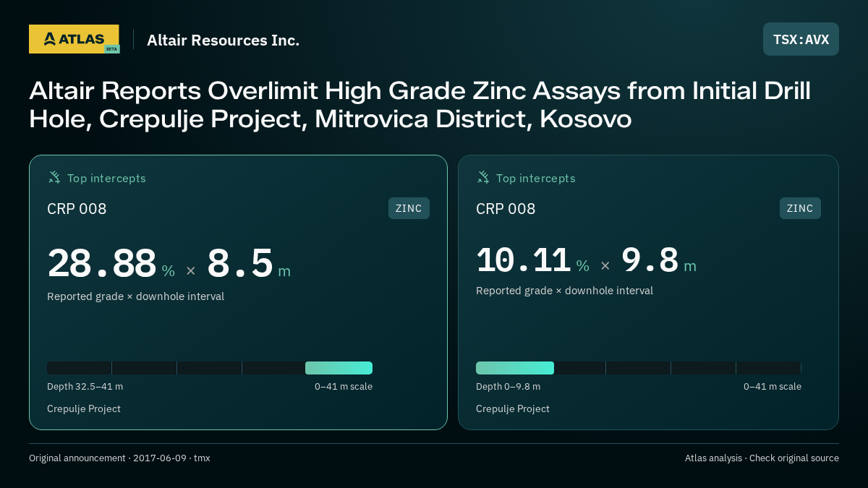Screen dimensions: 868x488
Task: Click the CRP 008 label on the 28.88% card
Action: (x=77, y=209)
